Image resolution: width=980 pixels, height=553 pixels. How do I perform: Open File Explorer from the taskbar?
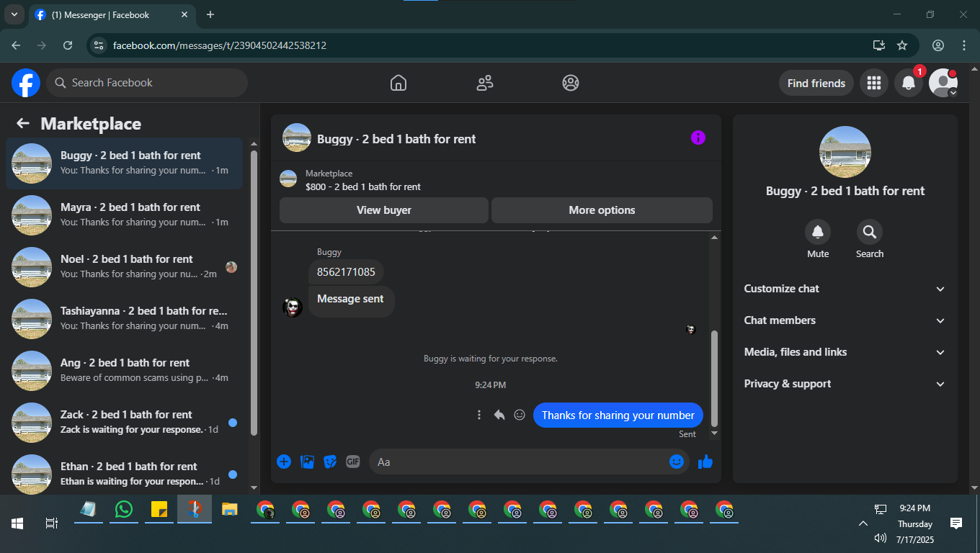229,510
